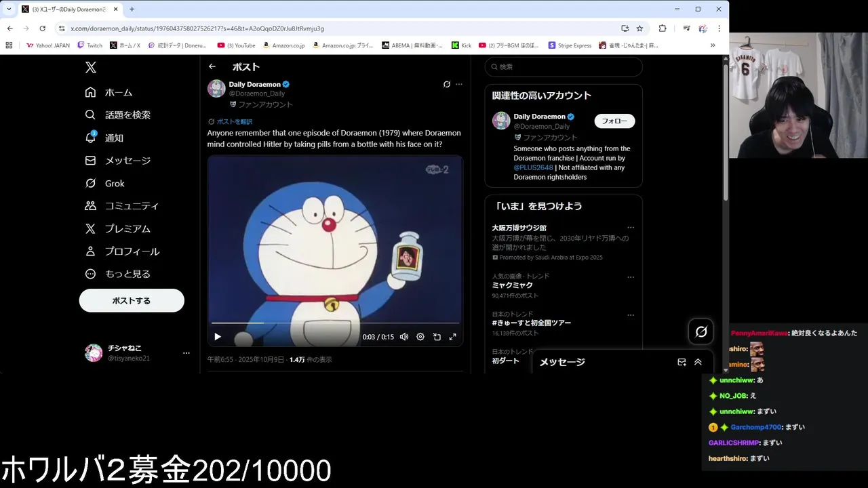
Task: Open Grok from sidebar
Action: point(104,183)
